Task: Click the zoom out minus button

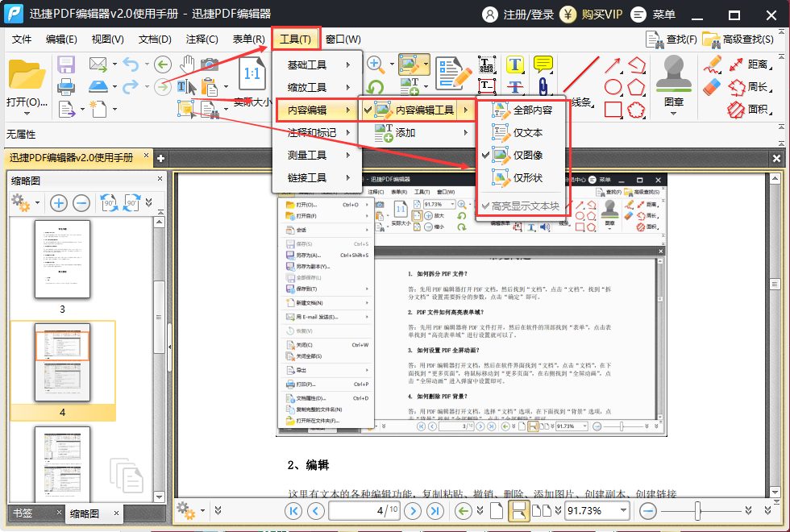Action: tap(648, 511)
